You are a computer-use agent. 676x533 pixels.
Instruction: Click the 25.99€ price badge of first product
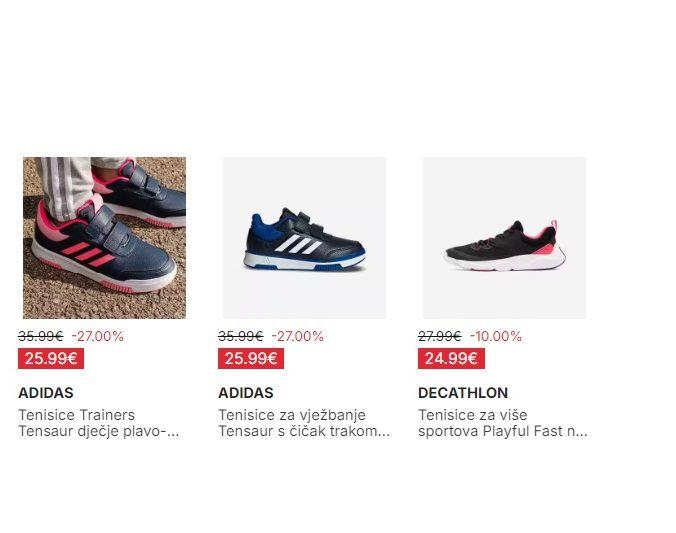(51, 359)
